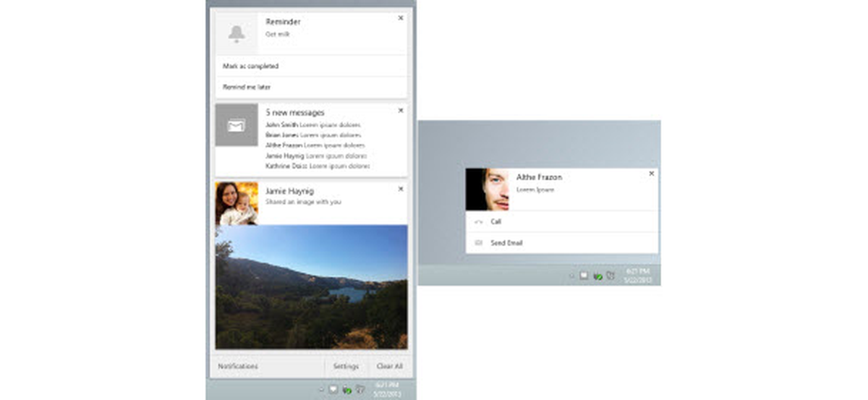Click the 'Get milk' reminder text
The width and height of the screenshot is (868, 400).
click(278, 34)
